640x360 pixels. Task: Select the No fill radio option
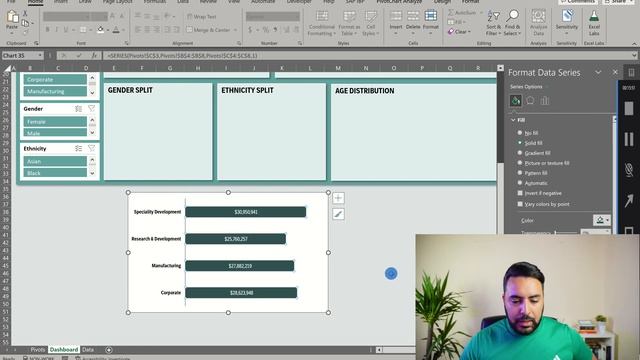[520, 133]
